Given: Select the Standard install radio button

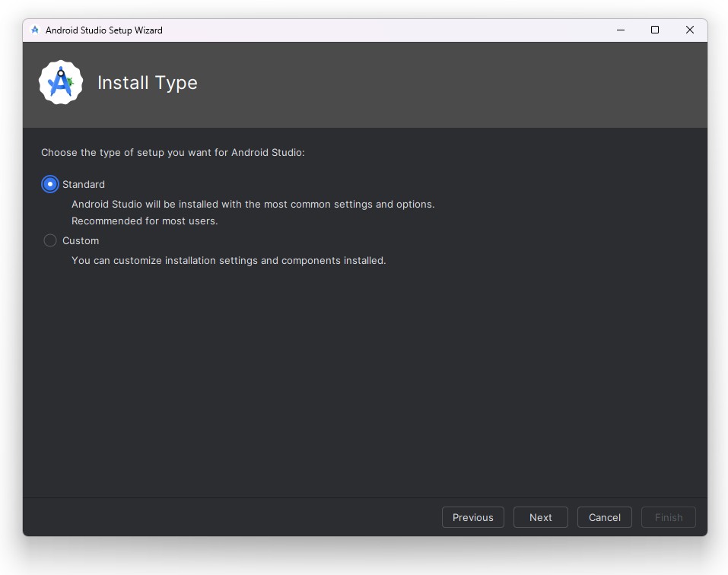Looking at the screenshot, I should click(50, 184).
